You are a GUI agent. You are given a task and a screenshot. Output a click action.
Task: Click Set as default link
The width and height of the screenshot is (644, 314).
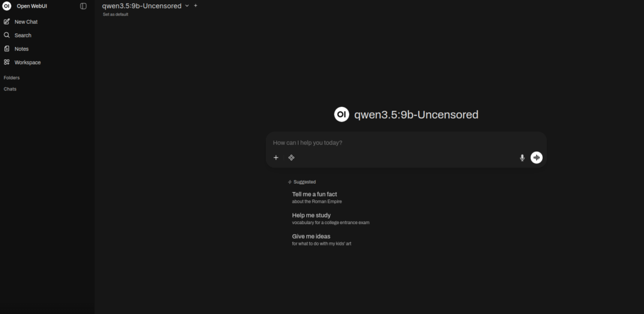[116, 14]
